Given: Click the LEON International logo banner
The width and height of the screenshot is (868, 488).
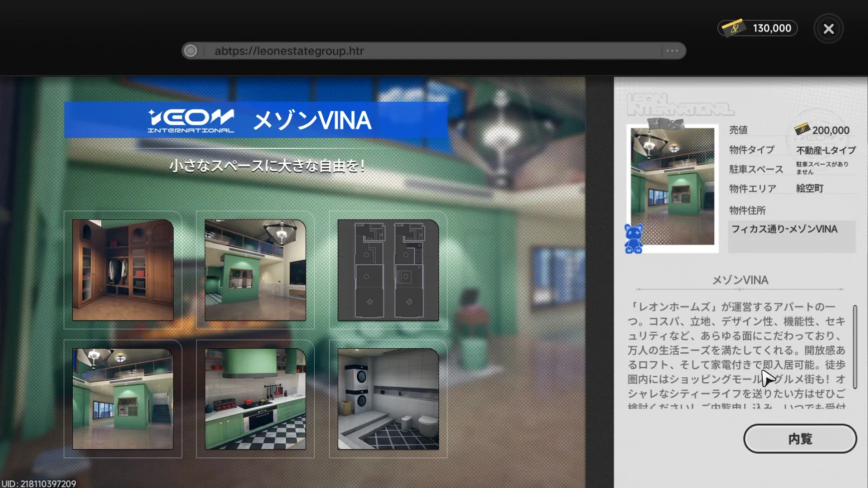Looking at the screenshot, I should point(191,120).
